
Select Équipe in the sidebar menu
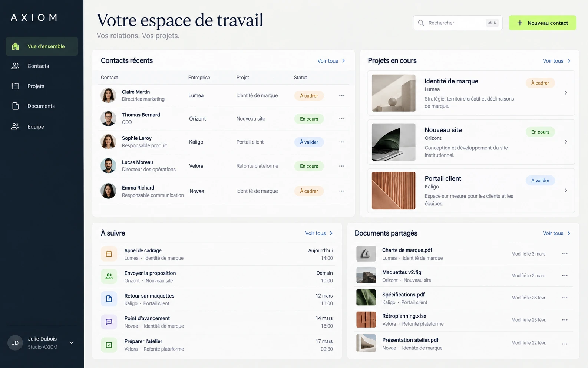click(42, 126)
